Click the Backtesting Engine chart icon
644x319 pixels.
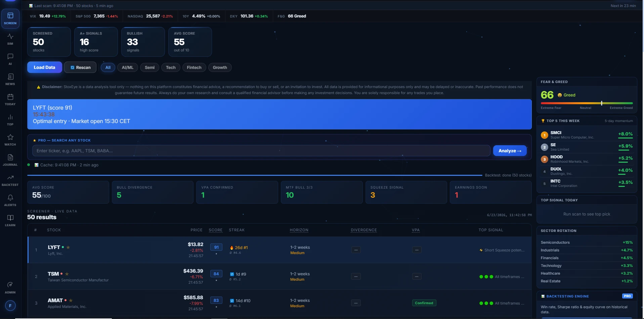tap(543, 296)
